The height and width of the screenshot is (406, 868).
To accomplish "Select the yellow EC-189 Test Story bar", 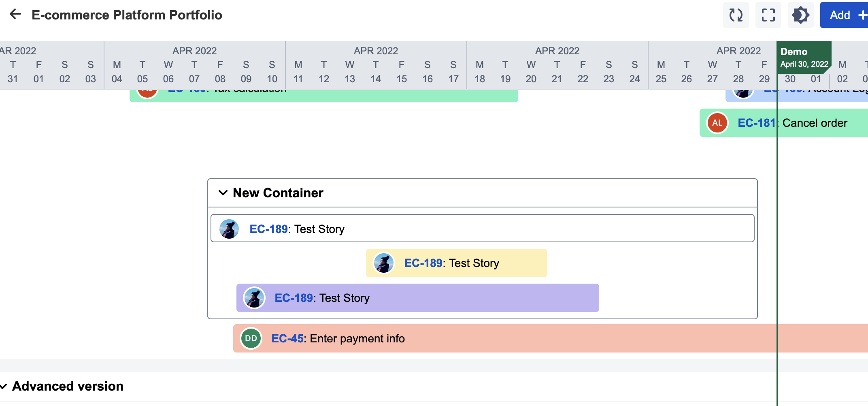I will [522, 263].
